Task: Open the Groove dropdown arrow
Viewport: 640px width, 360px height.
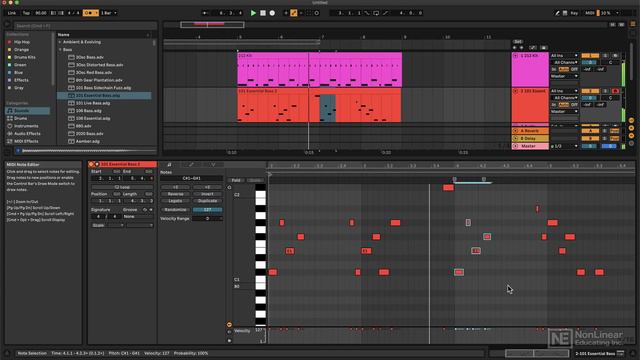Action: click(x=151, y=210)
